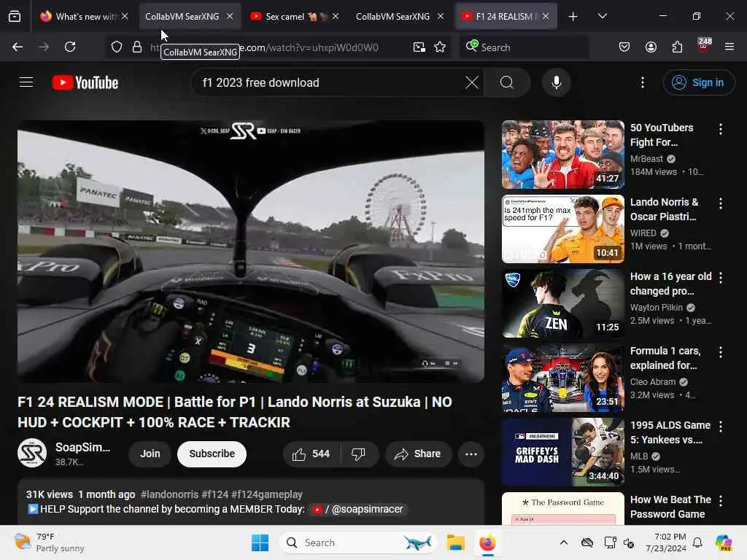The height and width of the screenshot is (560, 747).
Task: Open the weather widget showing 79°F
Action: point(49,542)
